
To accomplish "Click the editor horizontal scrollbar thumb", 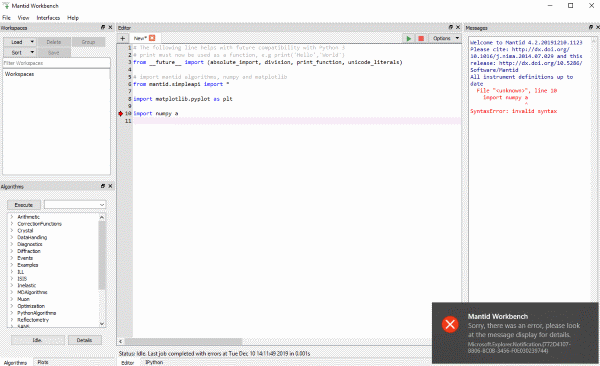I will coord(184,341).
